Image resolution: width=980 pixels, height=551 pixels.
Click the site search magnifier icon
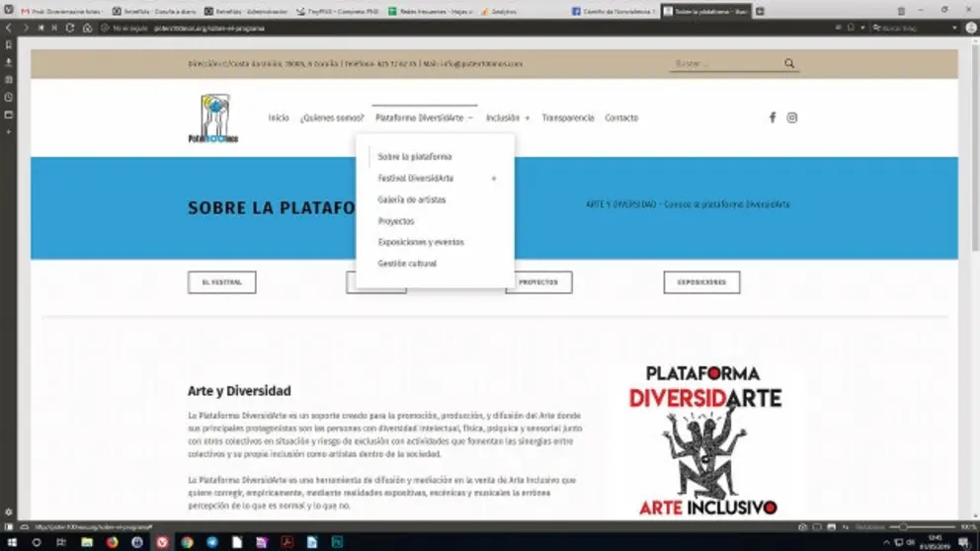coord(789,63)
